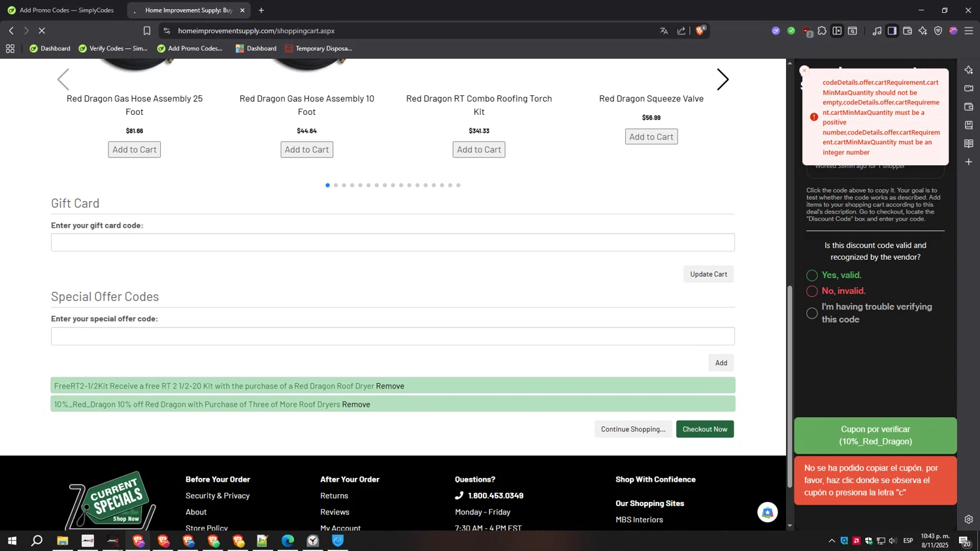Open the first Dashboard bookmark

(50, 48)
